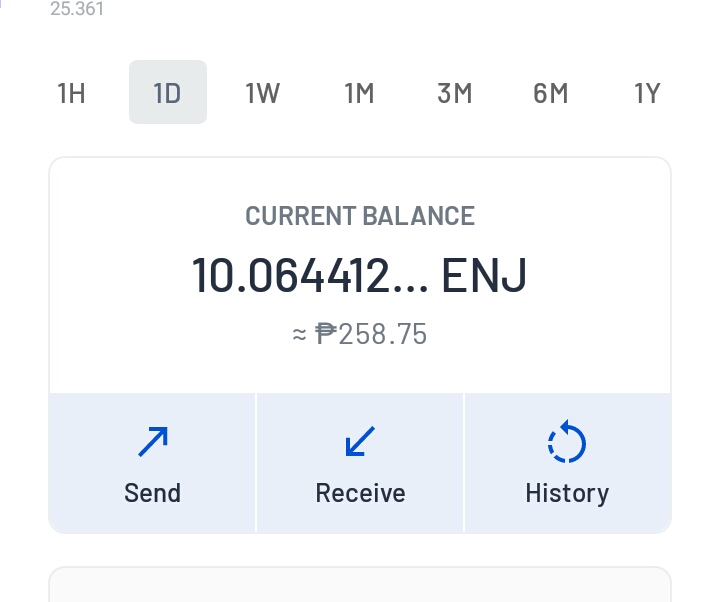
Task: Click the History circular arrow icon
Action: pos(567,441)
